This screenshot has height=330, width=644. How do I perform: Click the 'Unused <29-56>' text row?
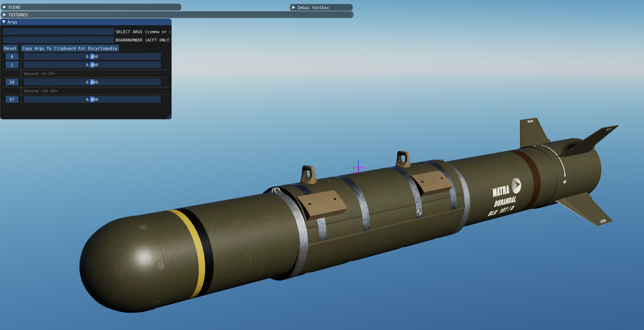click(x=41, y=91)
